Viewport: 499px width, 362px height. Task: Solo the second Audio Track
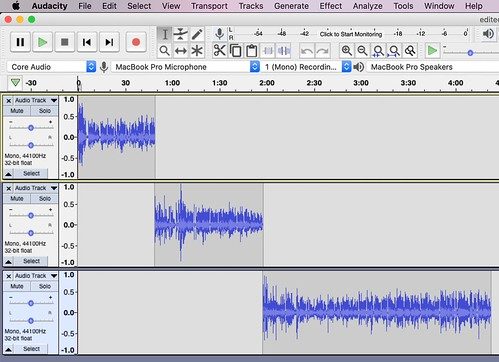(x=45, y=199)
